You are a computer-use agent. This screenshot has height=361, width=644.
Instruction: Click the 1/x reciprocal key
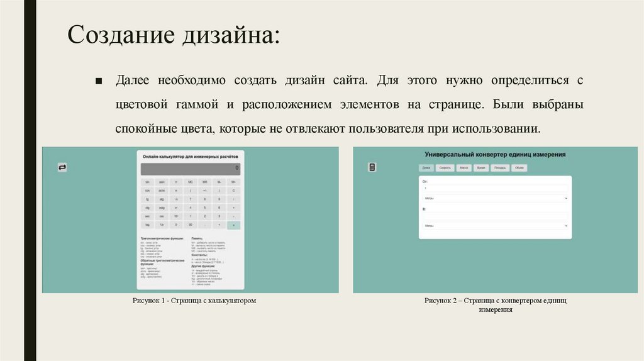pyautogui.click(x=162, y=225)
